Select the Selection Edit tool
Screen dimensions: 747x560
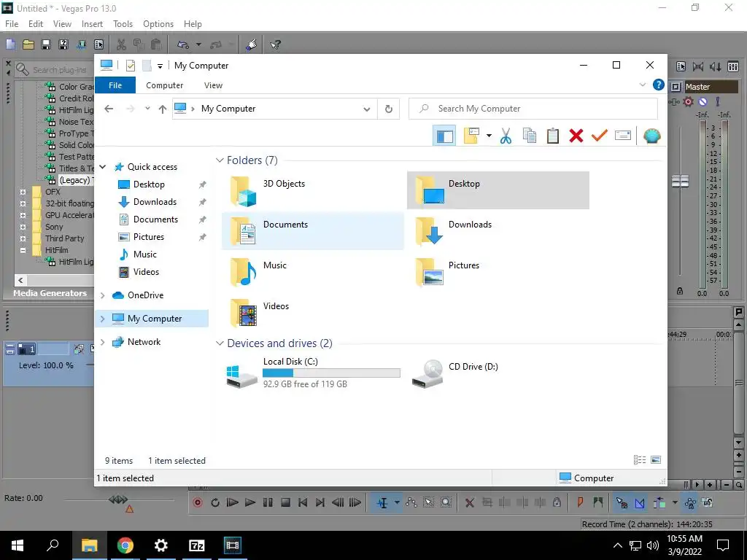click(x=429, y=502)
